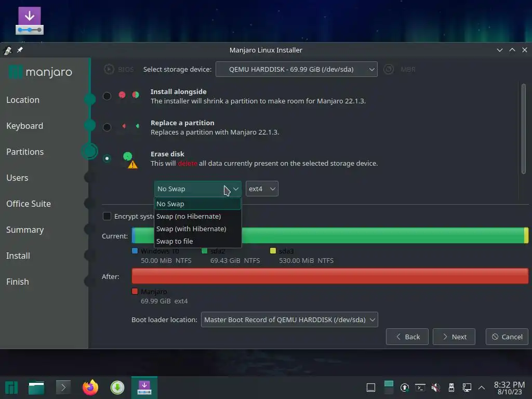Collapse the No Swap combo box
The image size is (532, 399).
tap(198, 189)
